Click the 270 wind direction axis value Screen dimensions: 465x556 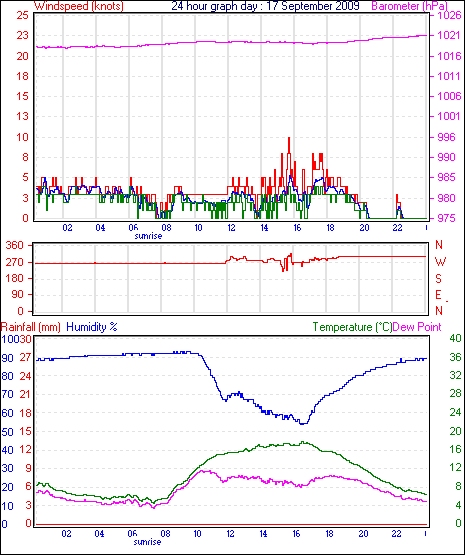[x=15, y=262]
